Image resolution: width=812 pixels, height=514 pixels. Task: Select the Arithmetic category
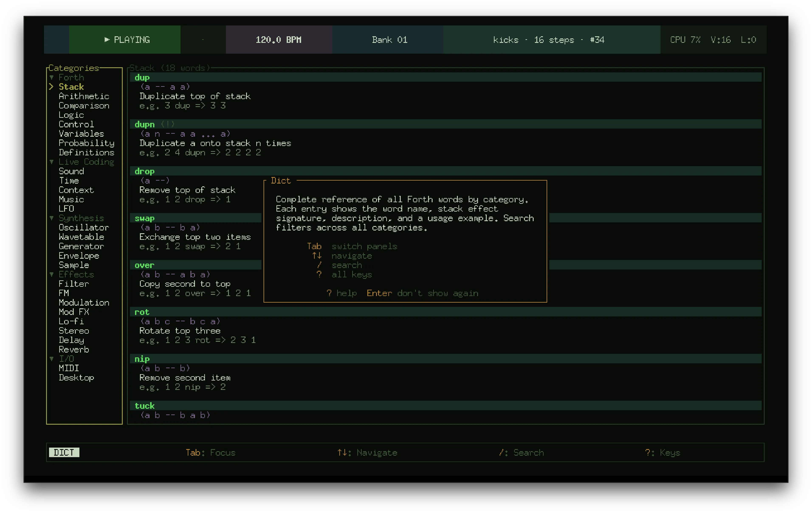pos(84,96)
